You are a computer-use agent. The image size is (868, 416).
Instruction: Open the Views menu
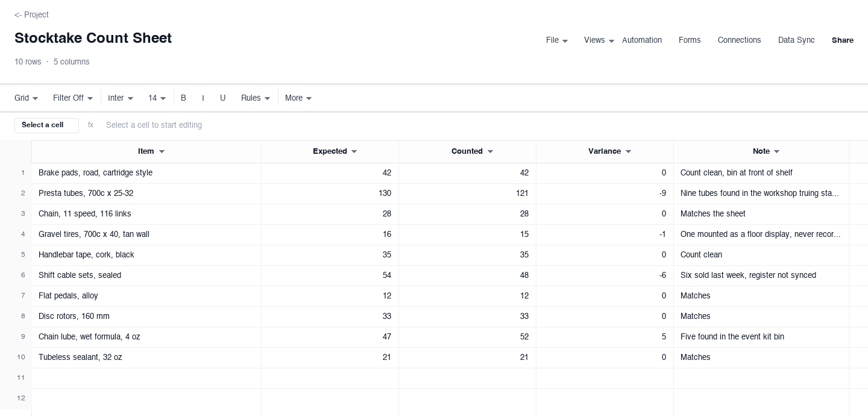point(599,40)
